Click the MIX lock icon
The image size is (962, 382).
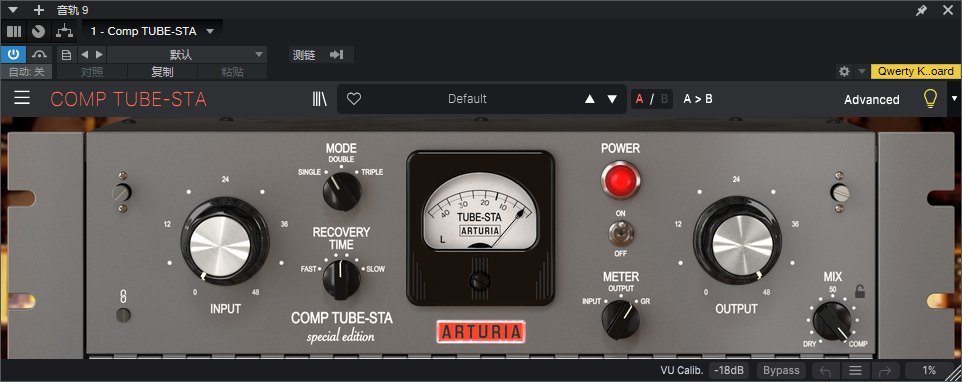click(x=860, y=291)
